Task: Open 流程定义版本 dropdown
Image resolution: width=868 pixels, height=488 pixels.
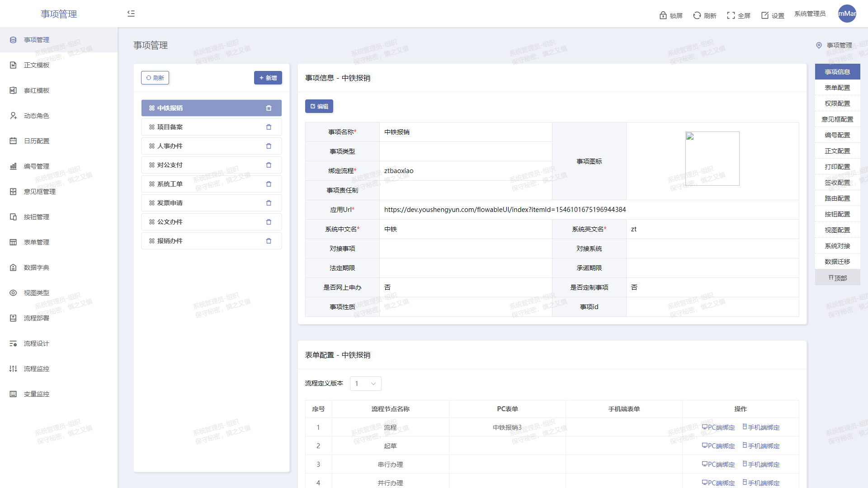Action: 365,384
